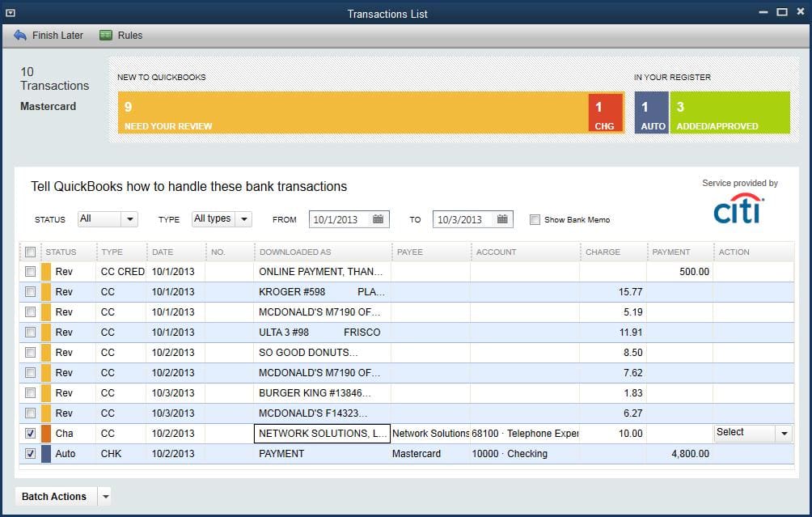Select the ONLINE PAYMENT, THAN... transaction text

click(x=320, y=272)
